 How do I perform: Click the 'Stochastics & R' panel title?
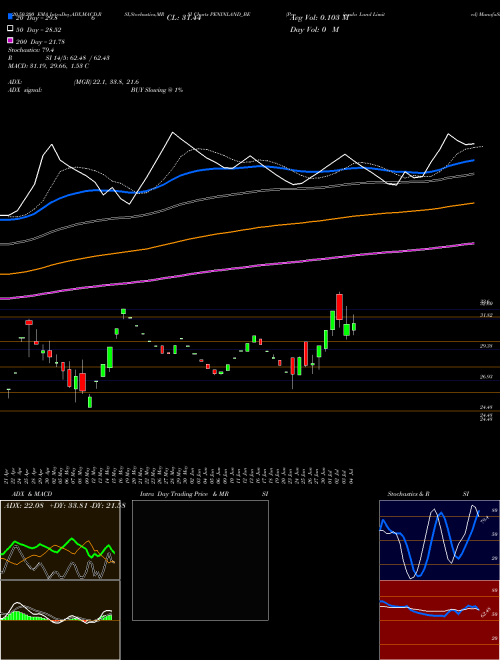point(408,494)
